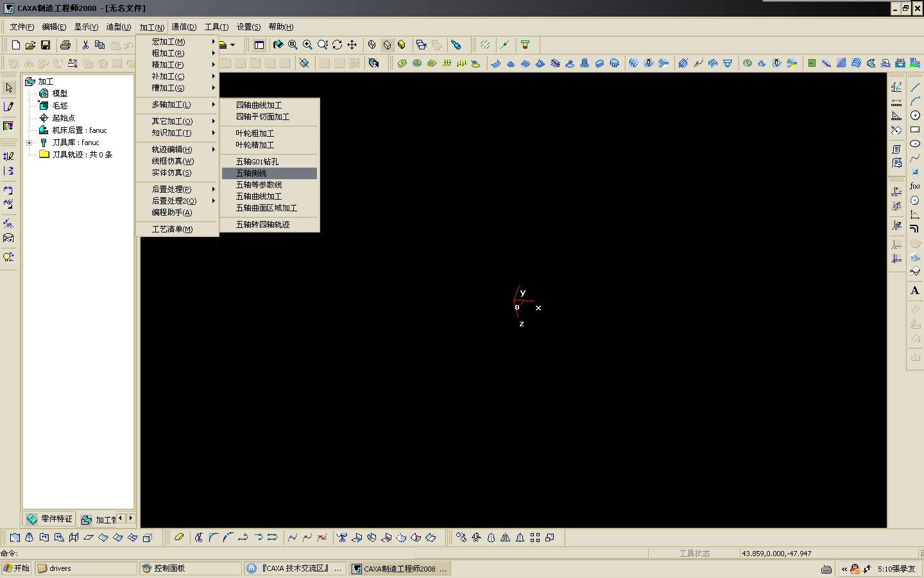The height and width of the screenshot is (578, 924).
Task: Choose 五轴转四轴轨迹 from the submenu
Action: [x=269, y=225]
